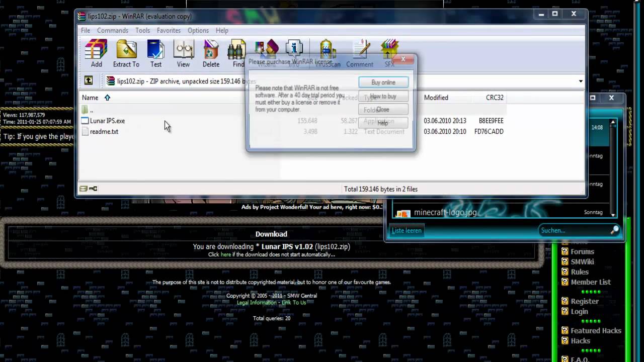644x362 pixels.
Task: Click the Extract To toolbar icon
Action: (x=126, y=54)
